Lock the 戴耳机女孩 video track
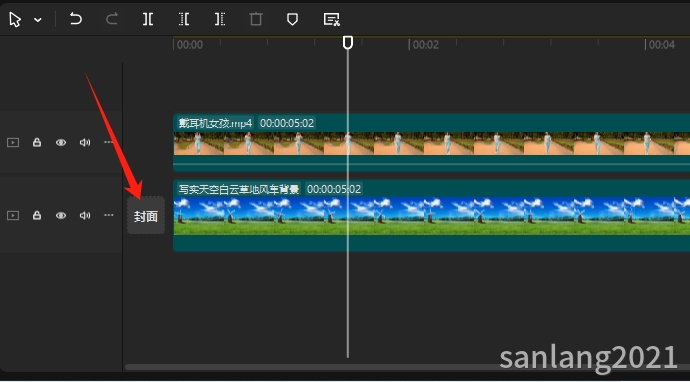Screen dimensions: 690x382 click(x=37, y=142)
